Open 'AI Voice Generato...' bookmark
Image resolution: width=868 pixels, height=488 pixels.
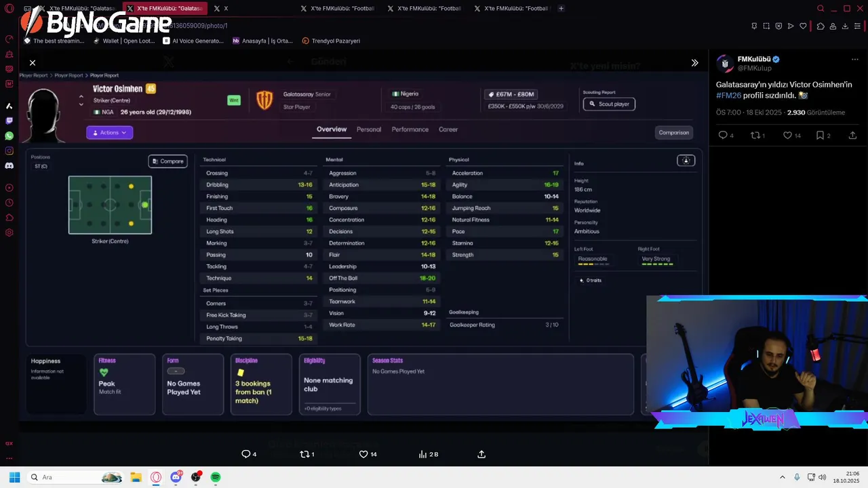click(193, 41)
